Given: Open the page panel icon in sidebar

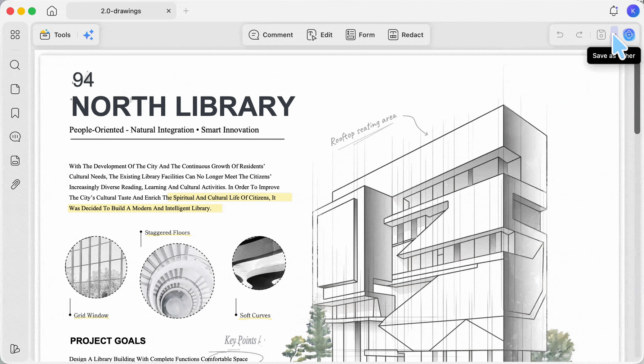Looking at the screenshot, I should pyautogui.click(x=15, y=89).
